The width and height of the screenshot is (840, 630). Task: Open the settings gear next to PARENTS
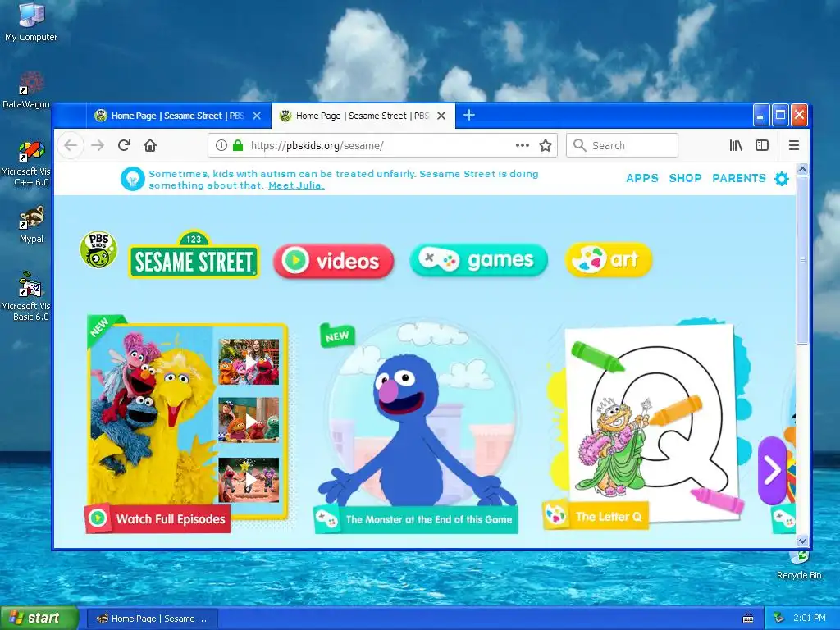(782, 178)
